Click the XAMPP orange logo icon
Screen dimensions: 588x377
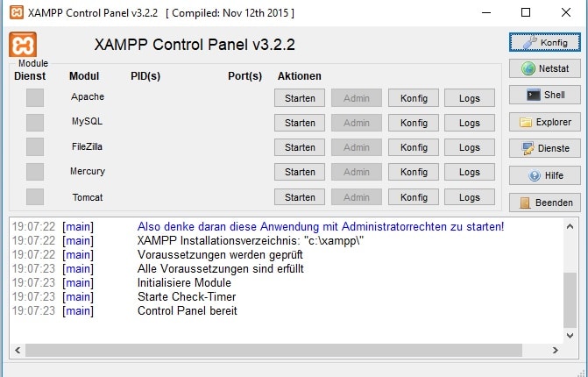[23, 45]
